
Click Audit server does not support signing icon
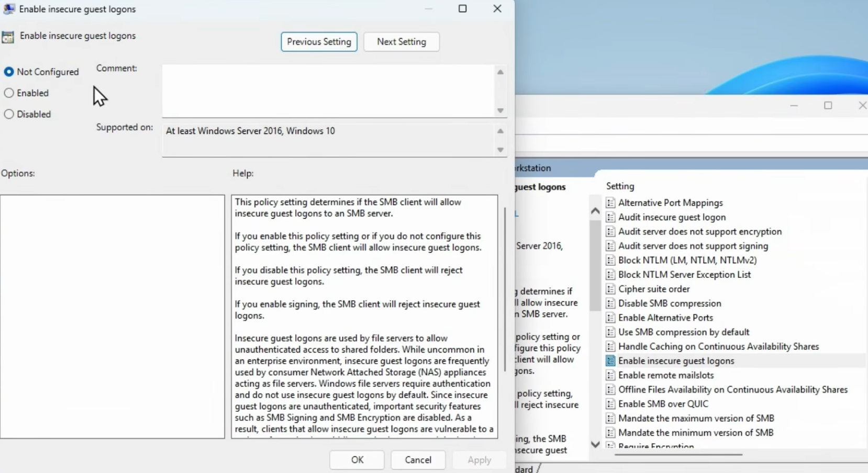[610, 246]
